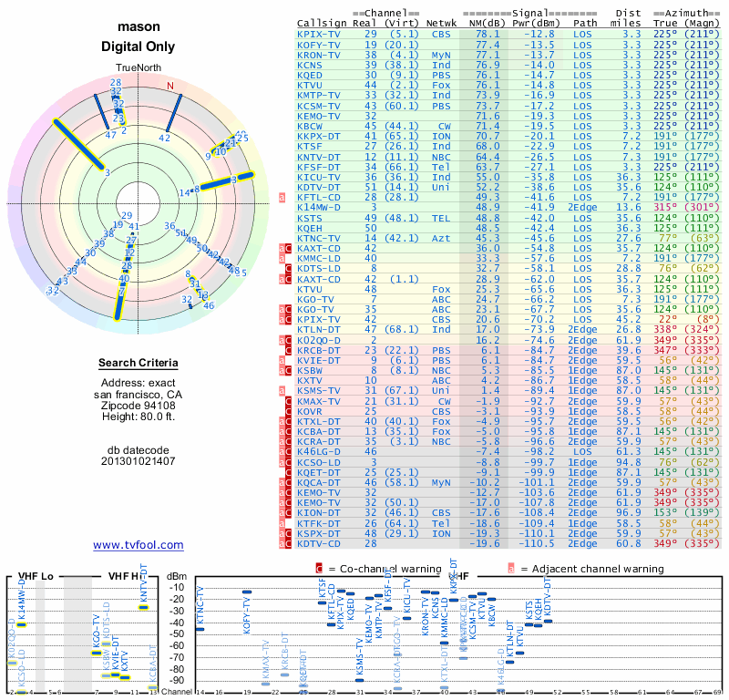Open the KFTL-CD callsign link
This screenshot has height=700, width=729.
coord(318,197)
